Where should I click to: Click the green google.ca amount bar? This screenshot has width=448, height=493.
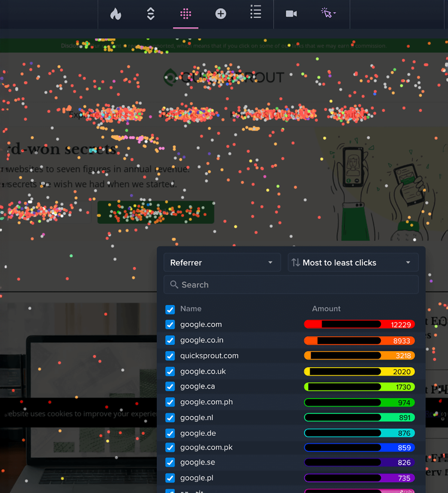tap(359, 387)
